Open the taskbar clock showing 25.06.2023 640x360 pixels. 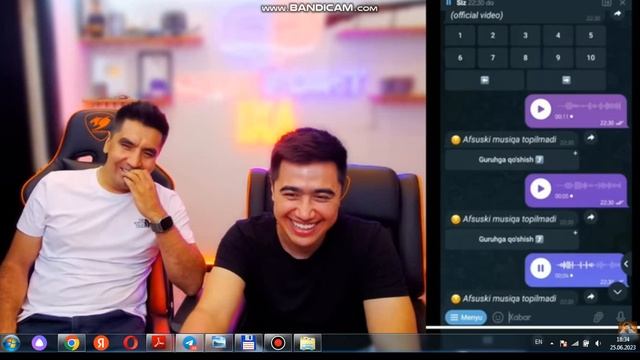tap(623, 343)
